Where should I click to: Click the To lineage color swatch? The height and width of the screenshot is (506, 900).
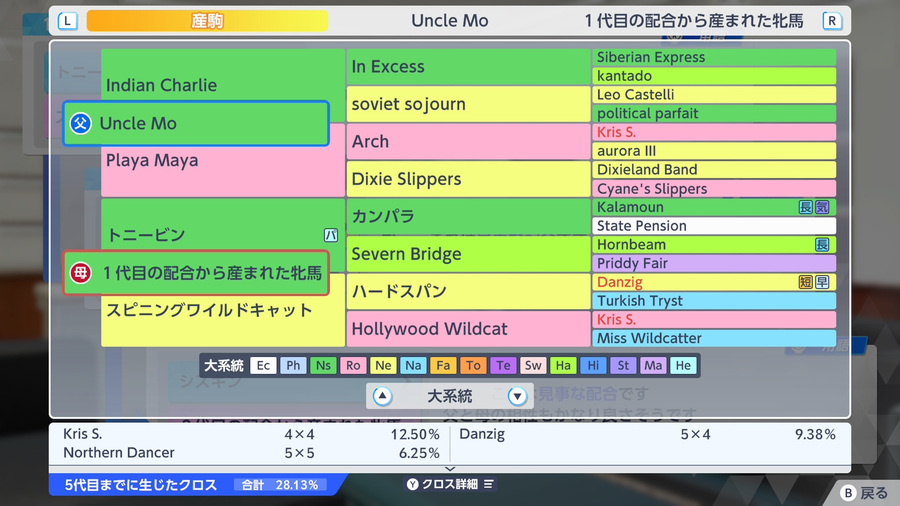473,365
